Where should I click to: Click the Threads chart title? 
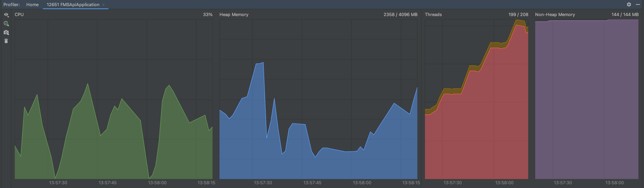click(433, 15)
